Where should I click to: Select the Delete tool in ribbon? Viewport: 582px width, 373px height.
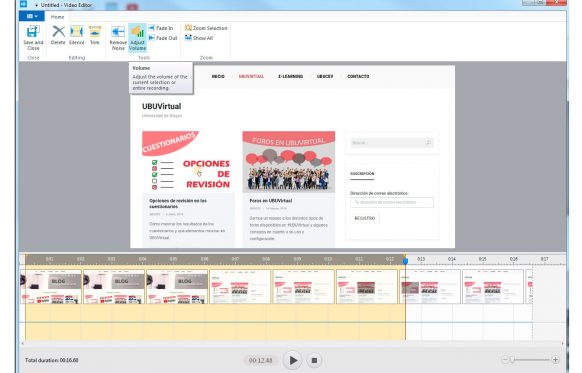(58, 35)
